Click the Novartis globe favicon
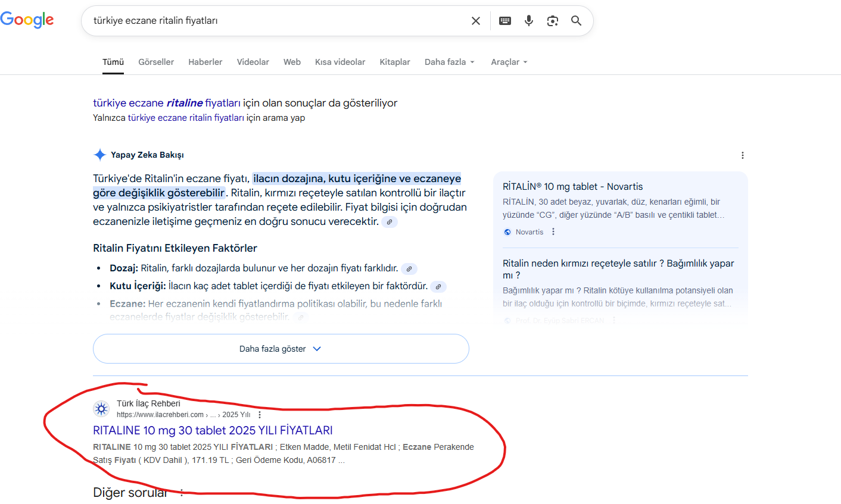This screenshot has width=841, height=504. [x=507, y=232]
